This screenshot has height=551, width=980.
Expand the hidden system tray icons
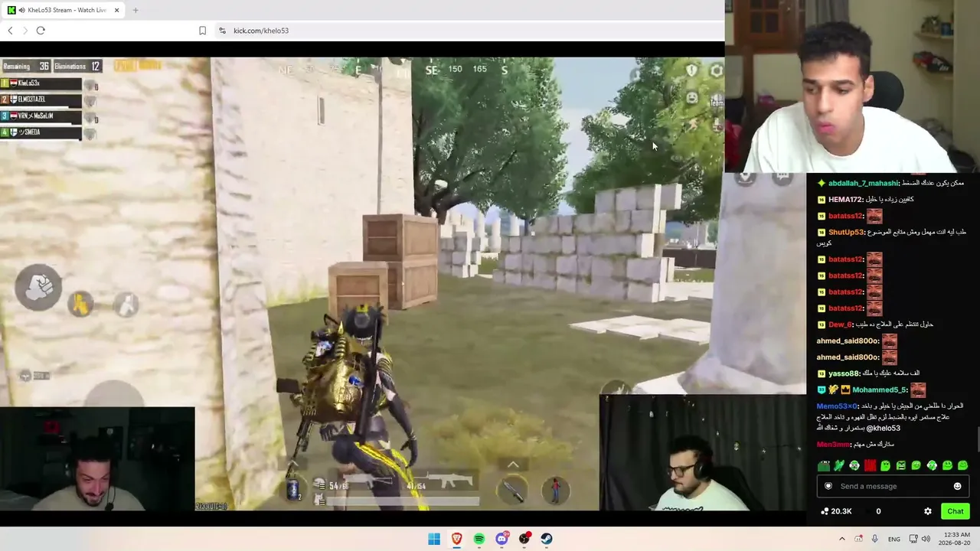841,539
